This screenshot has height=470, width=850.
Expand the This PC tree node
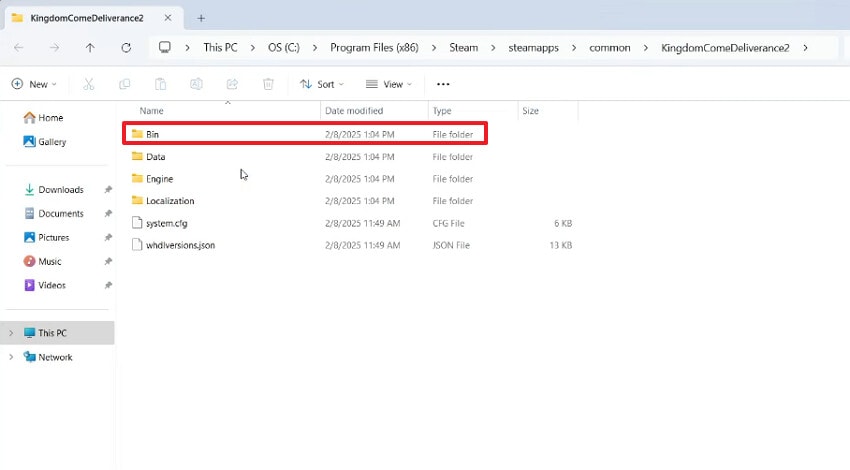click(x=11, y=333)
